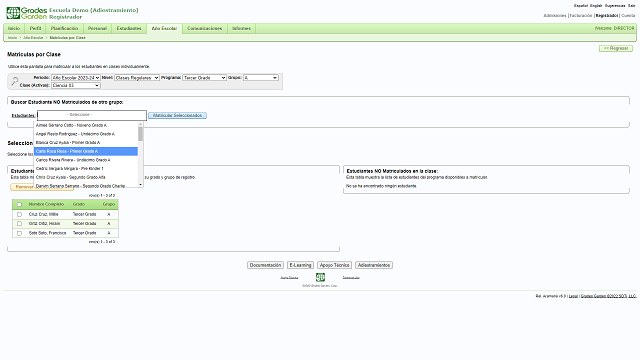Open the Comunicaciones tab

[x=204, y=28]
